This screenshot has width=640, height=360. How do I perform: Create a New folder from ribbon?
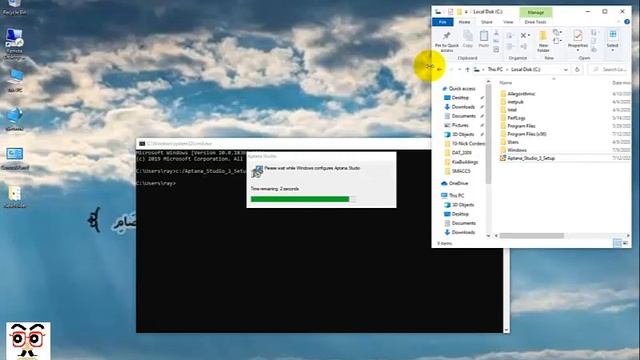543,41
